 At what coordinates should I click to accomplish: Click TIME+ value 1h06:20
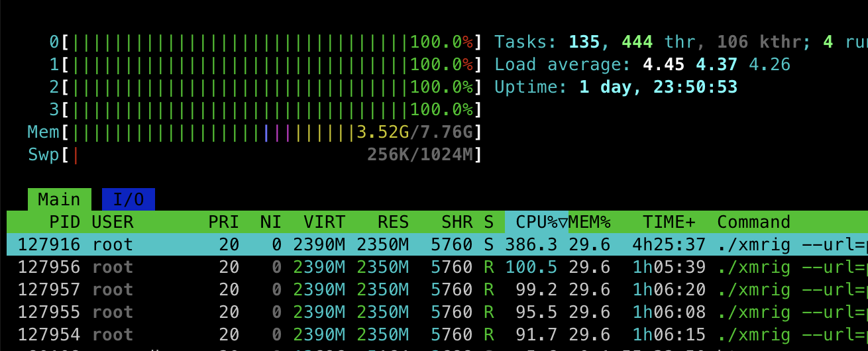coord(669,289)
